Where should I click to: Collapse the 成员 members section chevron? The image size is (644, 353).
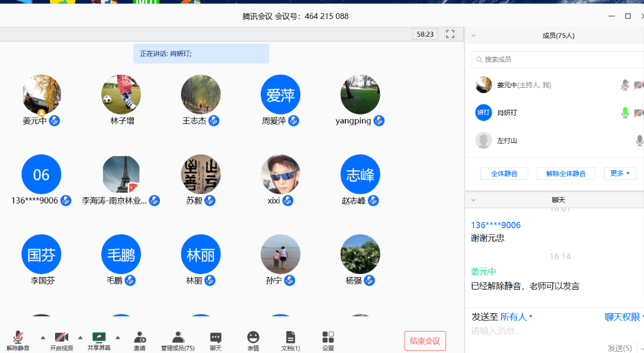(473, 35)
